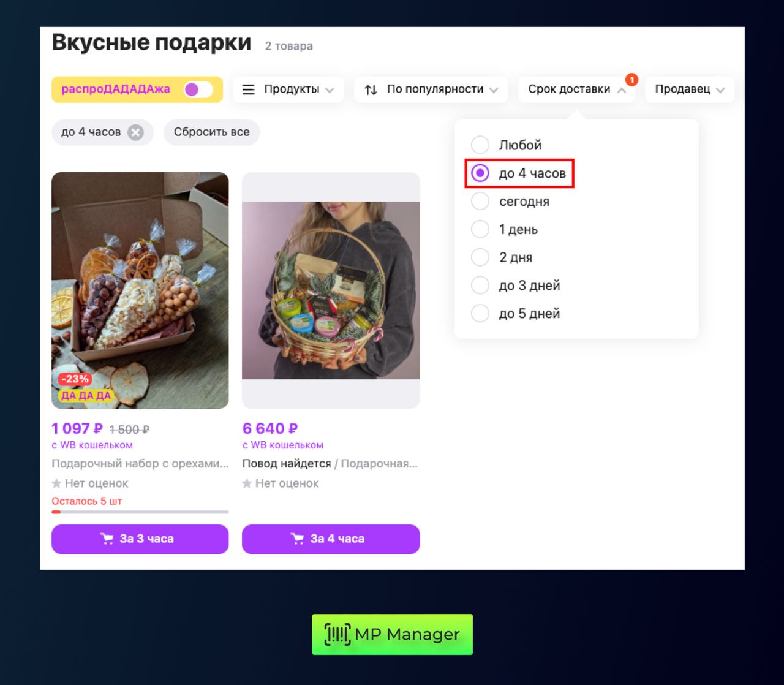Image resolution: width=784 pixels, height=685 pixels.
Task: Click the star icon under the basket product
Action: coord(247,483)
